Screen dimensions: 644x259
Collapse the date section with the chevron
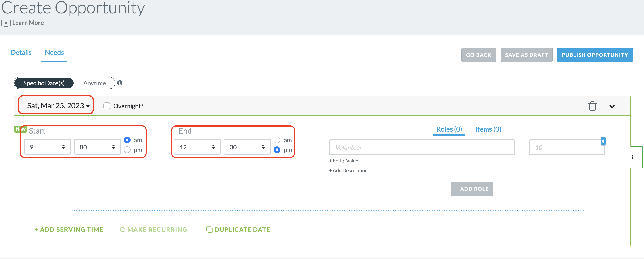pyautogui.click(x=612, y=107)
